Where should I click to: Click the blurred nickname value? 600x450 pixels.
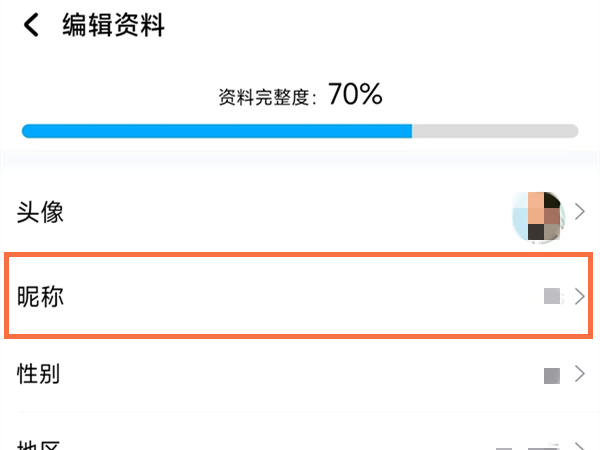[553, 295]
